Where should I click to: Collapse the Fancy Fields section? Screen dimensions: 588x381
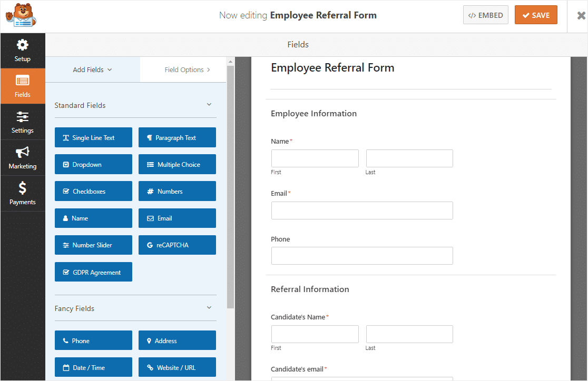pos(209,307)
